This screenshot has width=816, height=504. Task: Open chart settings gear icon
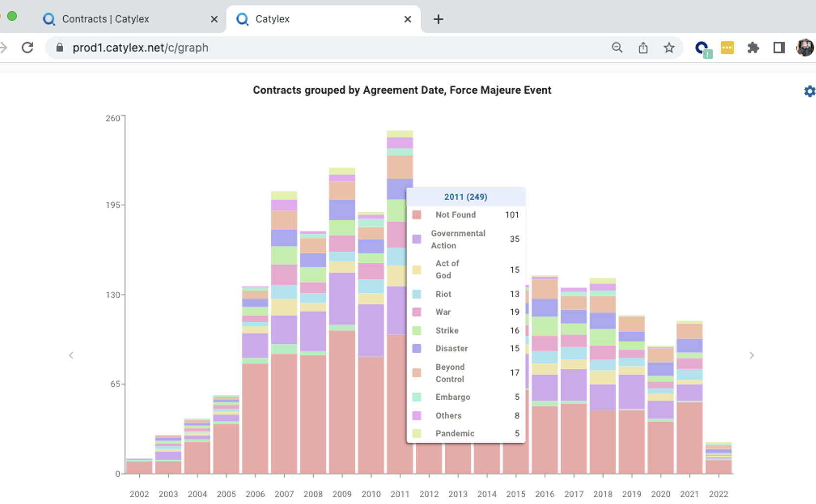tap(809, 91)
